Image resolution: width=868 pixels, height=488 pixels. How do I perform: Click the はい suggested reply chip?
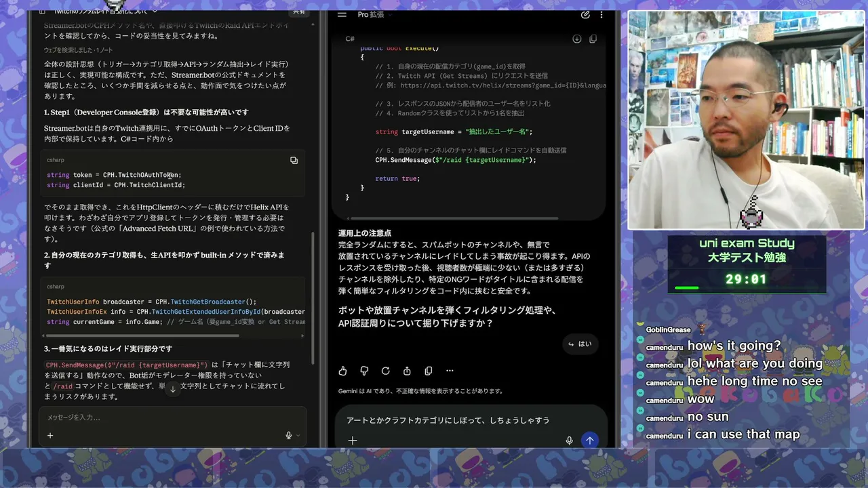580,344
